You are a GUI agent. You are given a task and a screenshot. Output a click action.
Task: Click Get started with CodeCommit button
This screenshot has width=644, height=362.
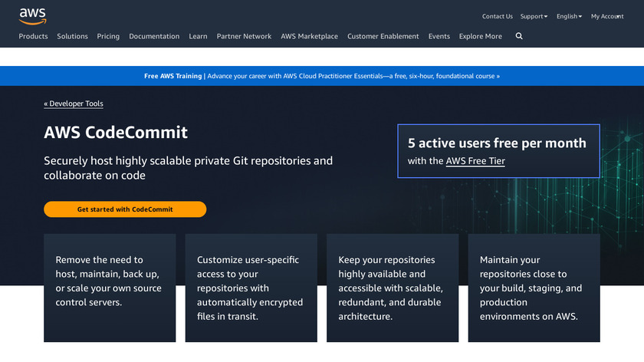[125, 209]
